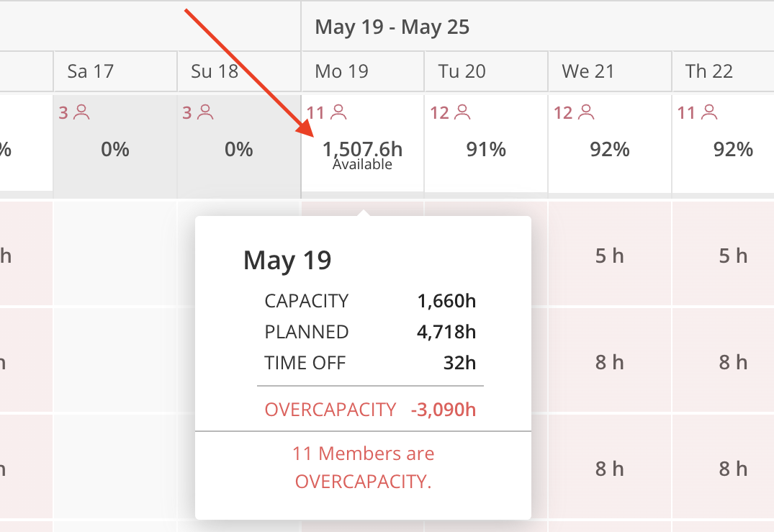Click the members icon for We 21

click(x=586, y=112)
